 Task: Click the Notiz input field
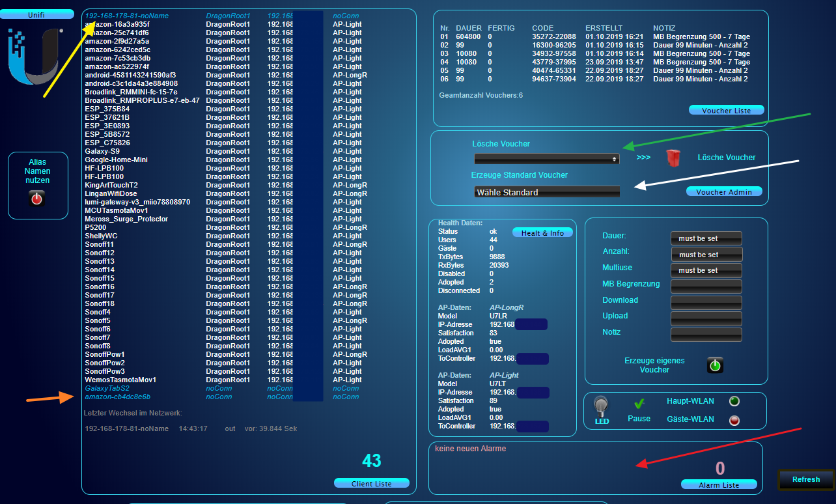click(706, 334)
